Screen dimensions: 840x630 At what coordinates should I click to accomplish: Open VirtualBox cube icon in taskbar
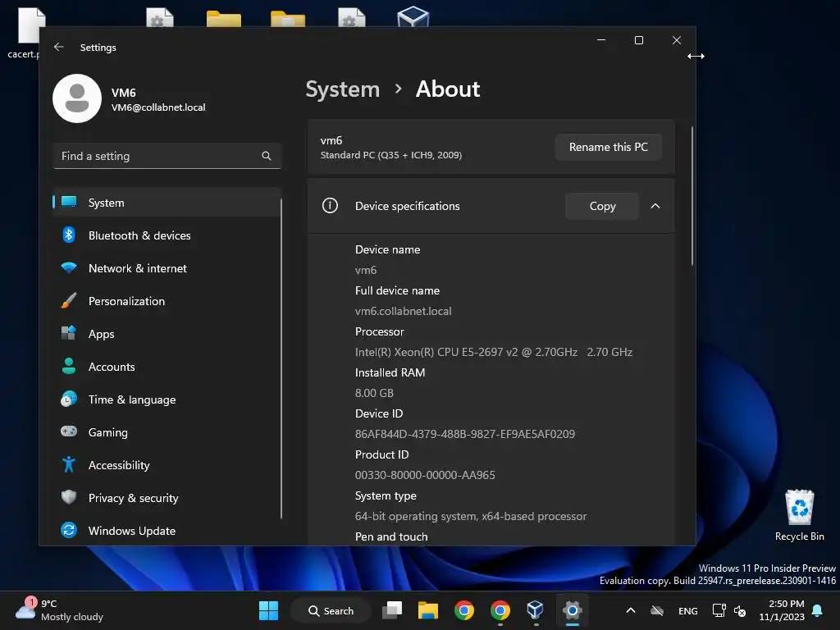(535, 610)
